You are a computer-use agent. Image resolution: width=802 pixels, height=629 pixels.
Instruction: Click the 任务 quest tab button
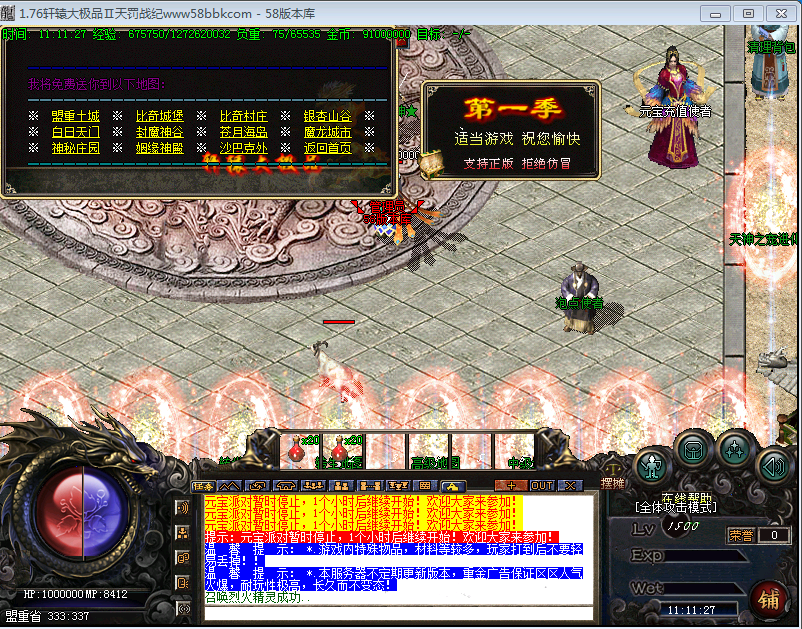(x=202, y=486)
